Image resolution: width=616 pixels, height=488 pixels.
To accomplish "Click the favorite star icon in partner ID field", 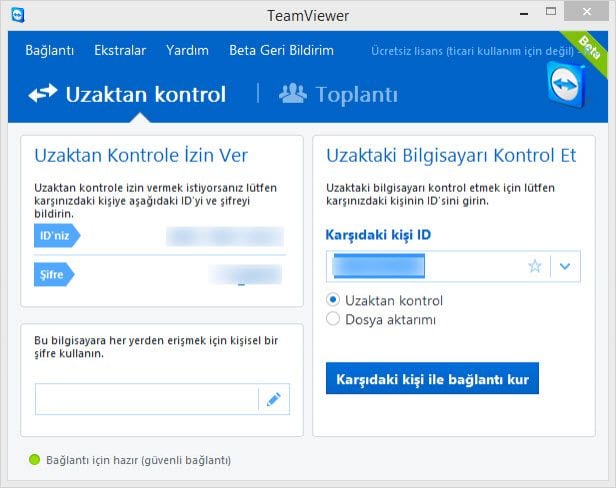I will 535,266.
